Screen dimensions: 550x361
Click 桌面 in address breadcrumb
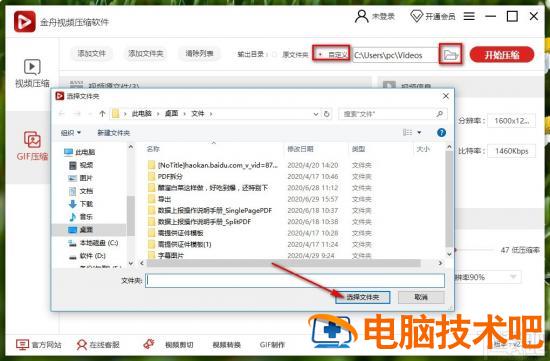(172, 114)
